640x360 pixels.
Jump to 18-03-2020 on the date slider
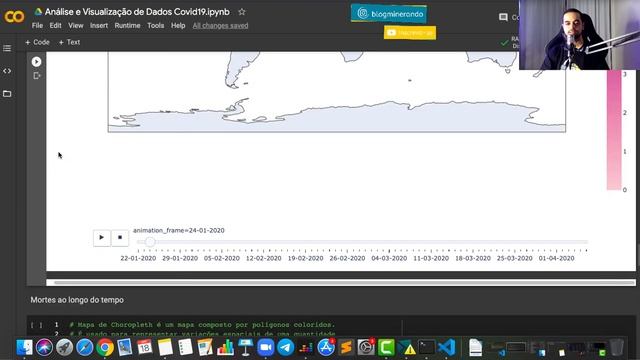pos(473,258)
